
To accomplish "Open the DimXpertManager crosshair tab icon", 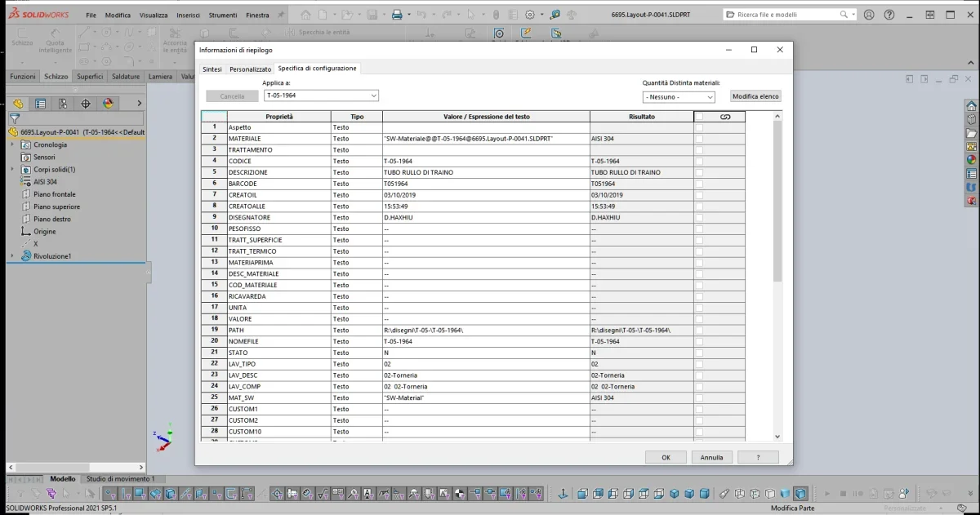I will pos(85,104).
